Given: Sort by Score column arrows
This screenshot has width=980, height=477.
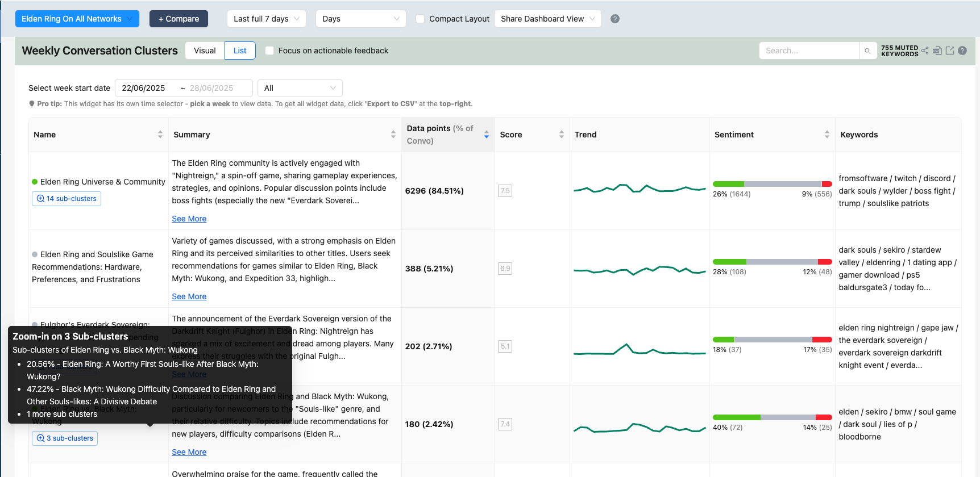Looking at the screenshot, I should (562, 135).
